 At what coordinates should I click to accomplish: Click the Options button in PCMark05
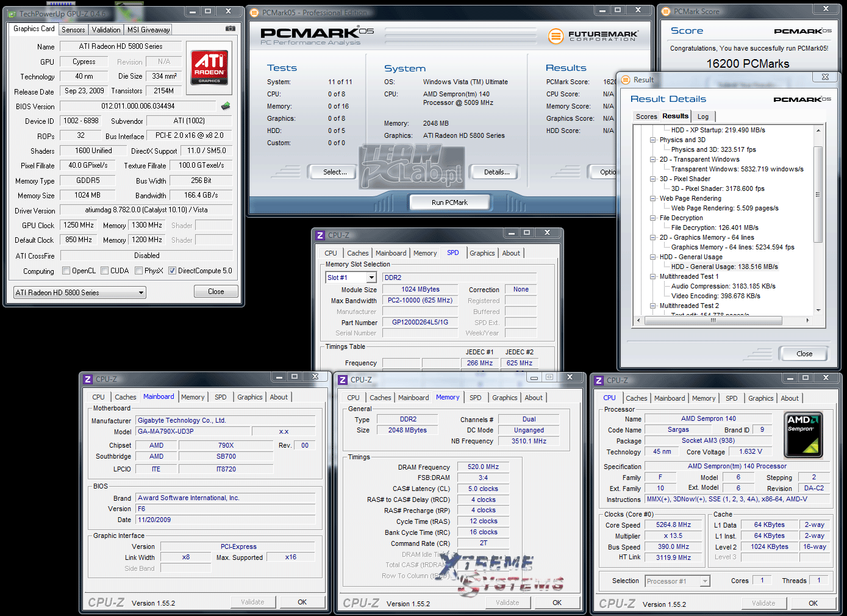pyautogui.click(x=604, y=172)
